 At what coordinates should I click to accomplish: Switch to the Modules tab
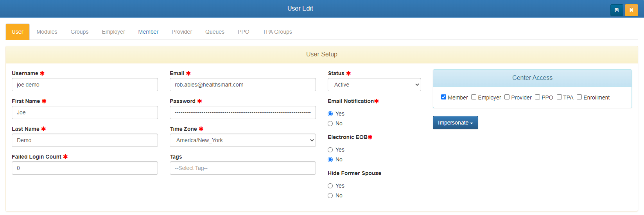click(47, 32)
